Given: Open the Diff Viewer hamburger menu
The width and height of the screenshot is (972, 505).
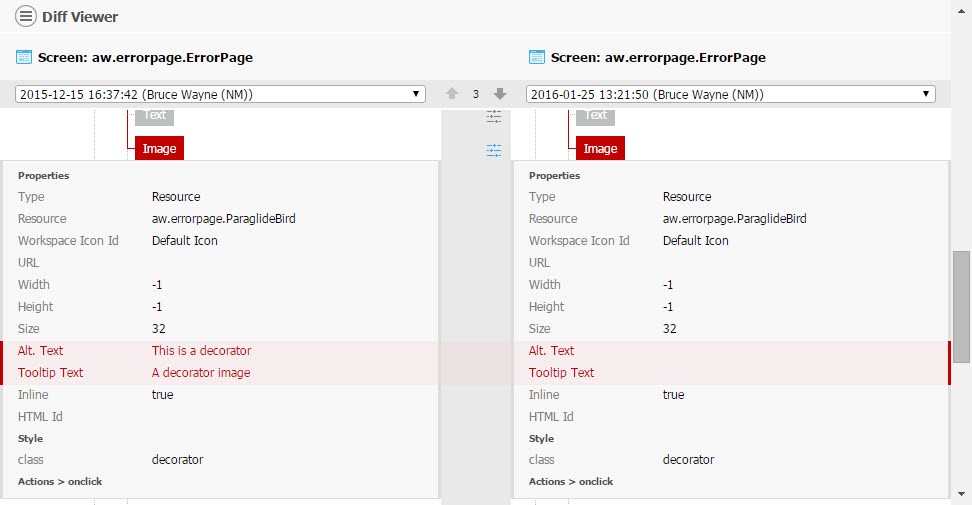Looking at the screenshot, I should (25, 17).
